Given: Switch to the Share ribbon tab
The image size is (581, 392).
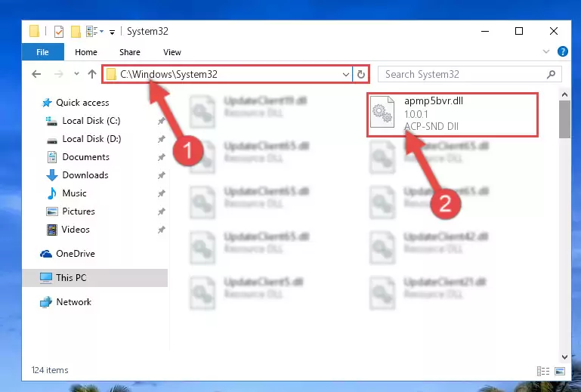Looking at the screenshot, I should point(130,52).
